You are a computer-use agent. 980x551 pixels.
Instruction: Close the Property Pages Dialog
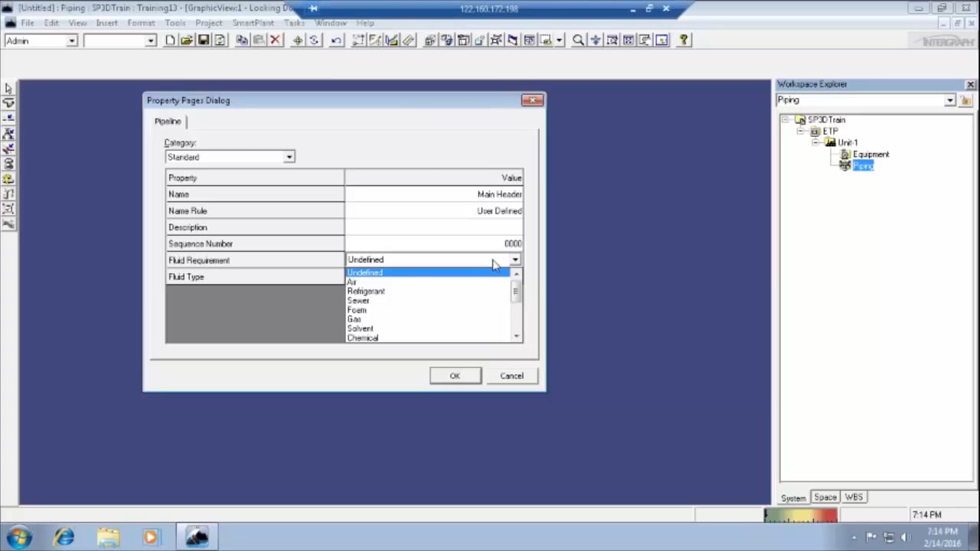coord(532,100)
